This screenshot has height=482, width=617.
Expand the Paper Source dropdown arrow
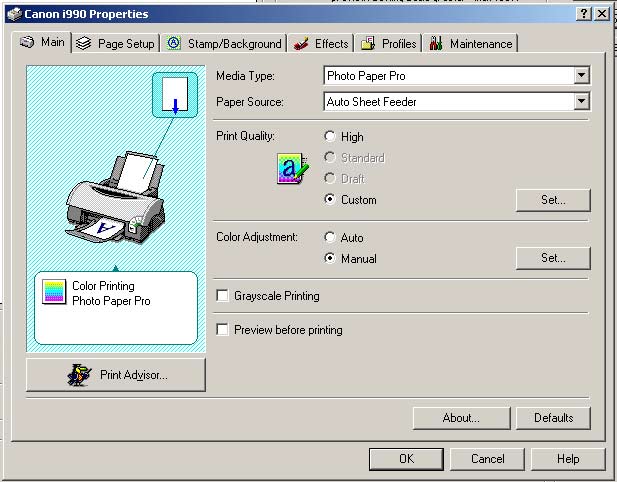582,101
